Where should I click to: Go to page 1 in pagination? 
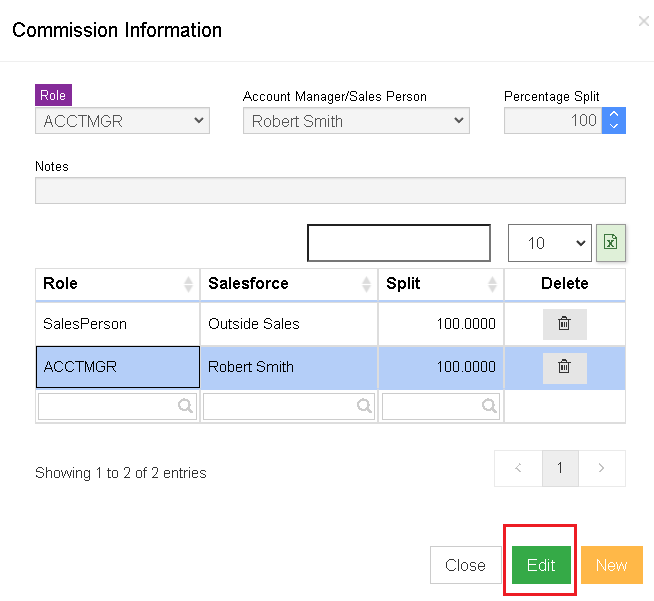(560, 468)
